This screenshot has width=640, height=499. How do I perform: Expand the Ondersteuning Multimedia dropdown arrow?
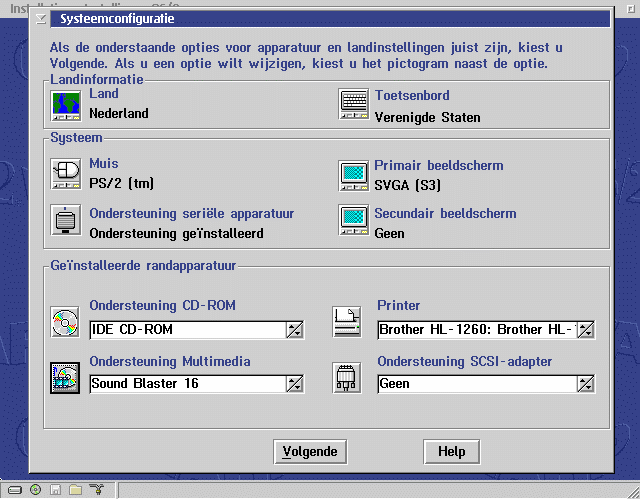pos(295,384)
